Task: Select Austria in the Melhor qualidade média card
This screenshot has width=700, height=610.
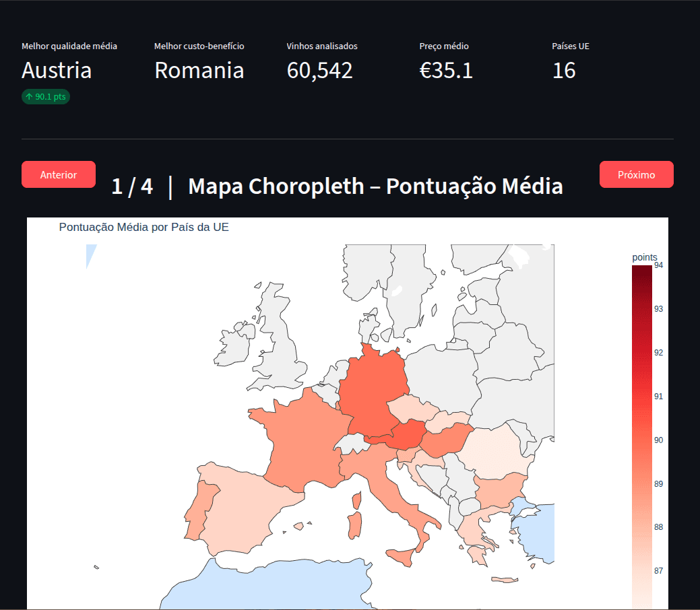Action: (57, 70)
